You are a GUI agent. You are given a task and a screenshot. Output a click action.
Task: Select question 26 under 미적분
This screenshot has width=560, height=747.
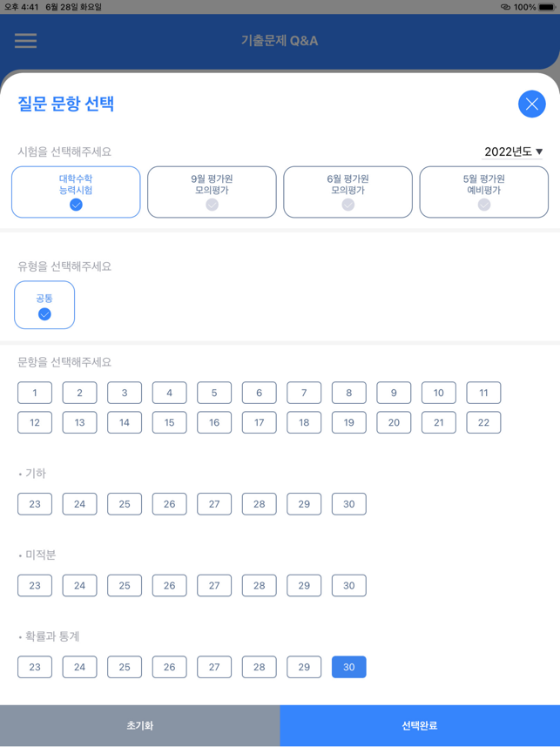point(170,586)
